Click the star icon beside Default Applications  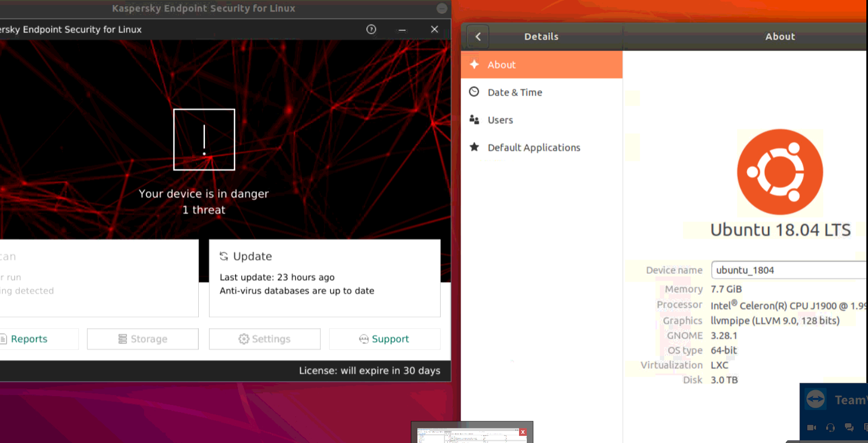coord(474,147)
